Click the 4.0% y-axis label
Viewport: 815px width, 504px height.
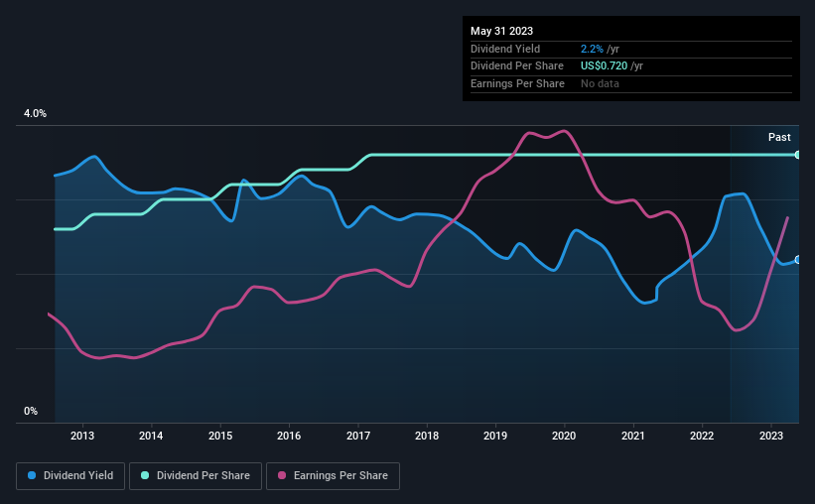[35, 113]
